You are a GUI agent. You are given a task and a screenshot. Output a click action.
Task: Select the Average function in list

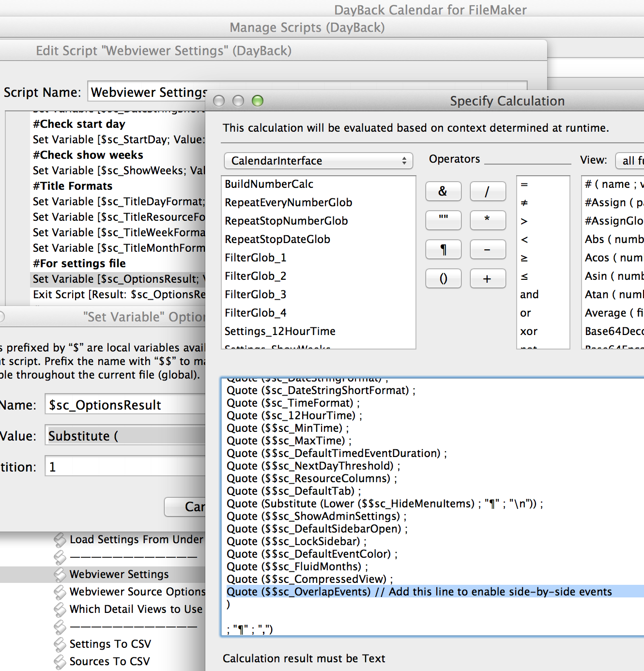[x=613, y=313]
